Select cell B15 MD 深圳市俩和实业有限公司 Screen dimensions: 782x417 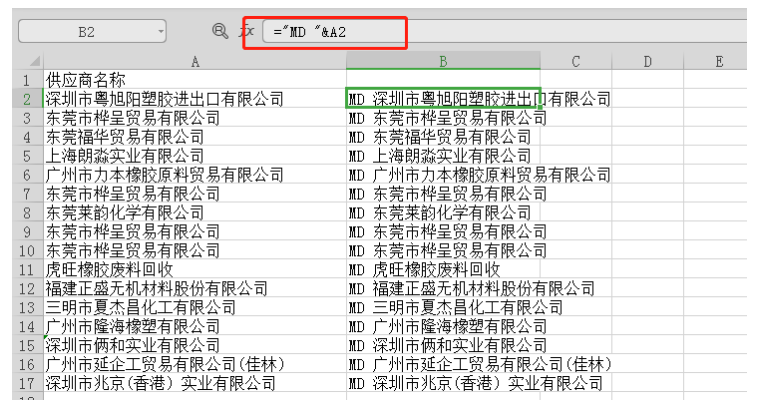443,345
